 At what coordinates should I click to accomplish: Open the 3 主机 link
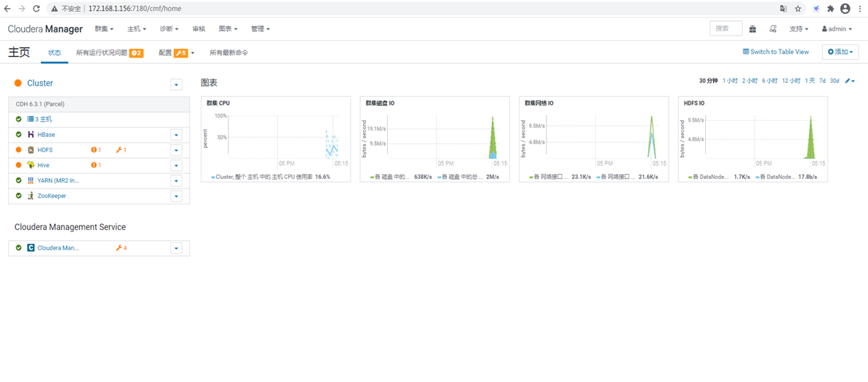click(x=40, y=119)
